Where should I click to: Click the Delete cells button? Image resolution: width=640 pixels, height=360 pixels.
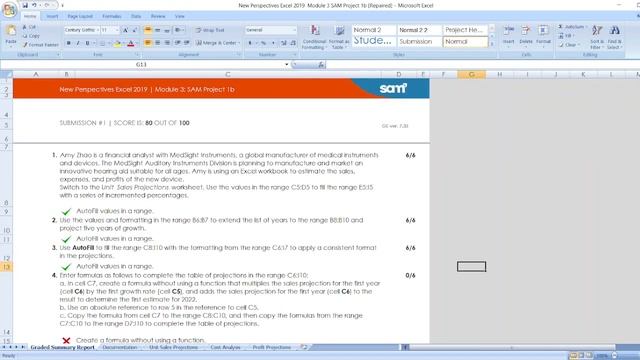pyautogui.click(x=526, y=36)
